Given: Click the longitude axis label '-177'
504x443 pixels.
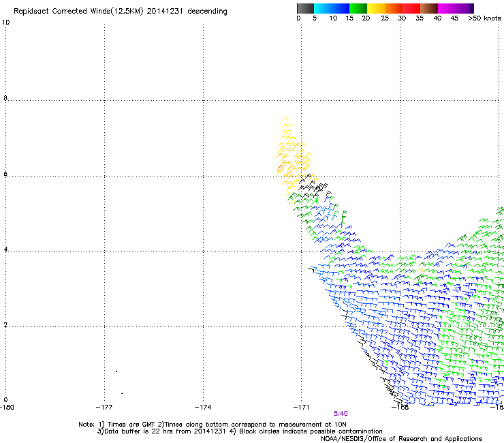Looking at the screenshot, I should coord(104,408).
